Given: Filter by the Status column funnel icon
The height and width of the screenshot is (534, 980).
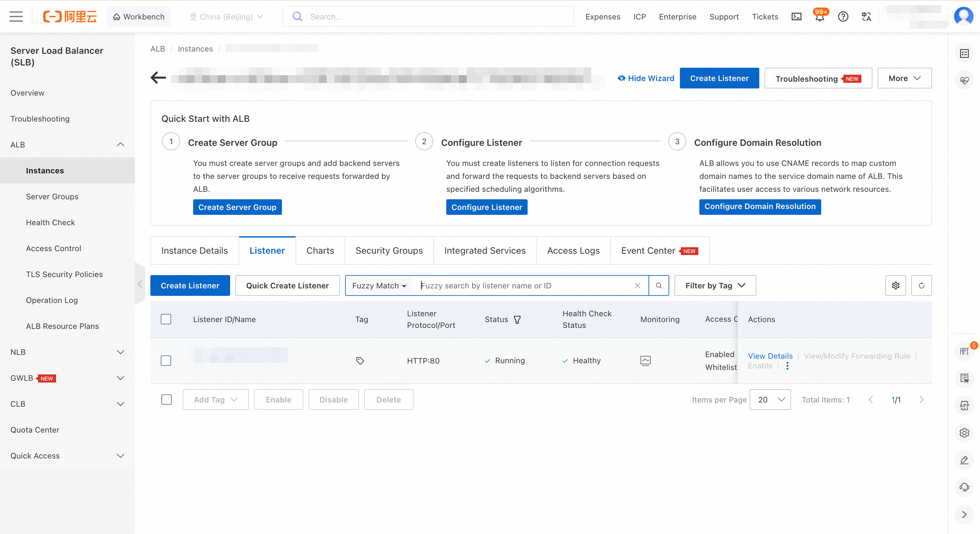Looking at the screenshot, I should (x=517, y=319).
